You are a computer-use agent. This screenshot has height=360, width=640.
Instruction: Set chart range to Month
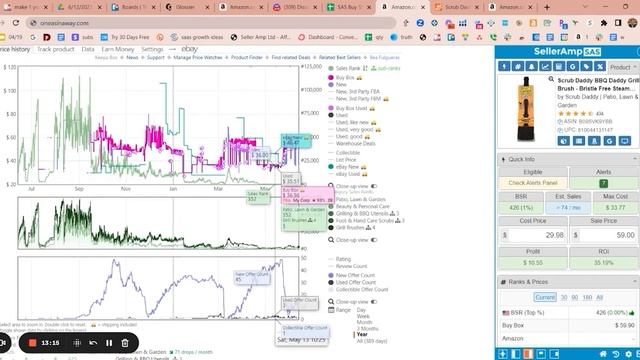[x=364, y=322]
